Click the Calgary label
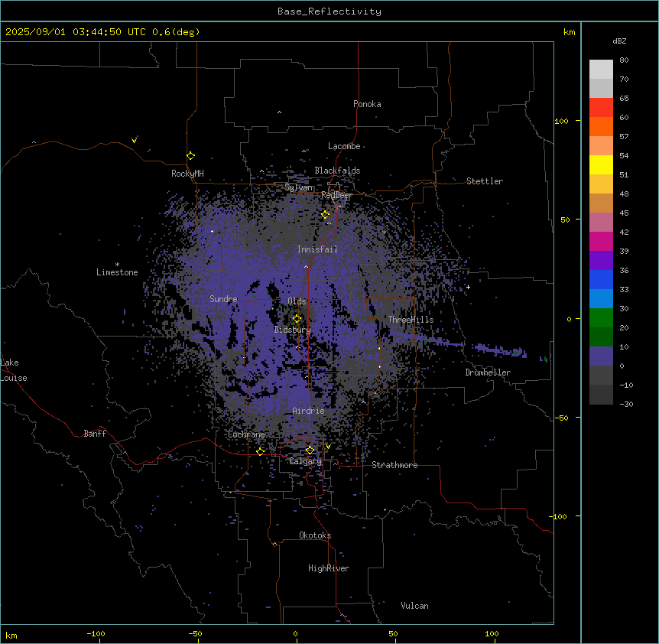 306,461
